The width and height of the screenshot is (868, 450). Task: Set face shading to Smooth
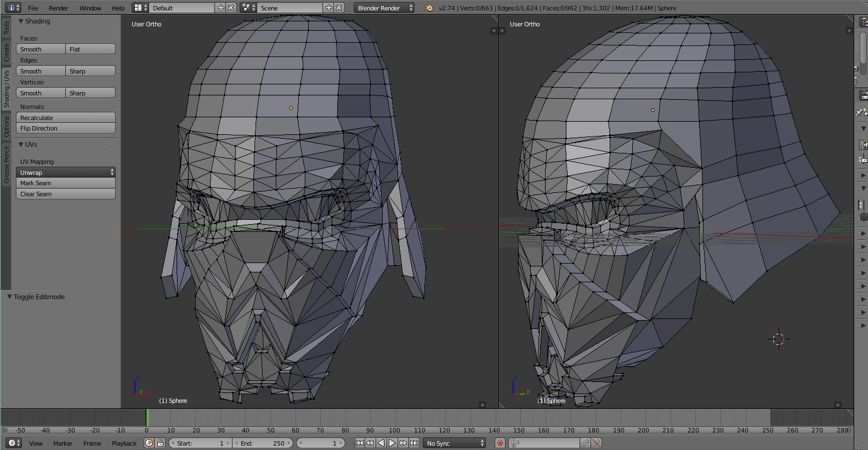click(x=41, y=49)
